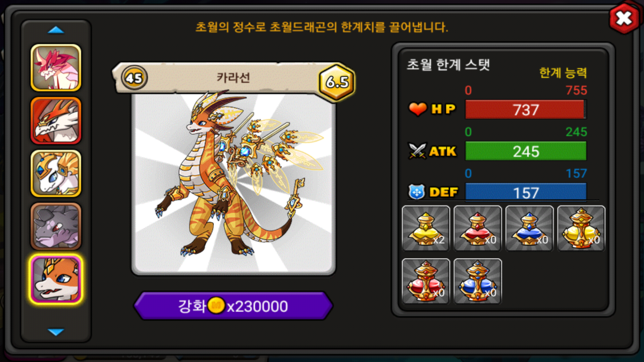Choose the highlighted orange dragon portrait

pyautogui.click(x=56, y=279)
